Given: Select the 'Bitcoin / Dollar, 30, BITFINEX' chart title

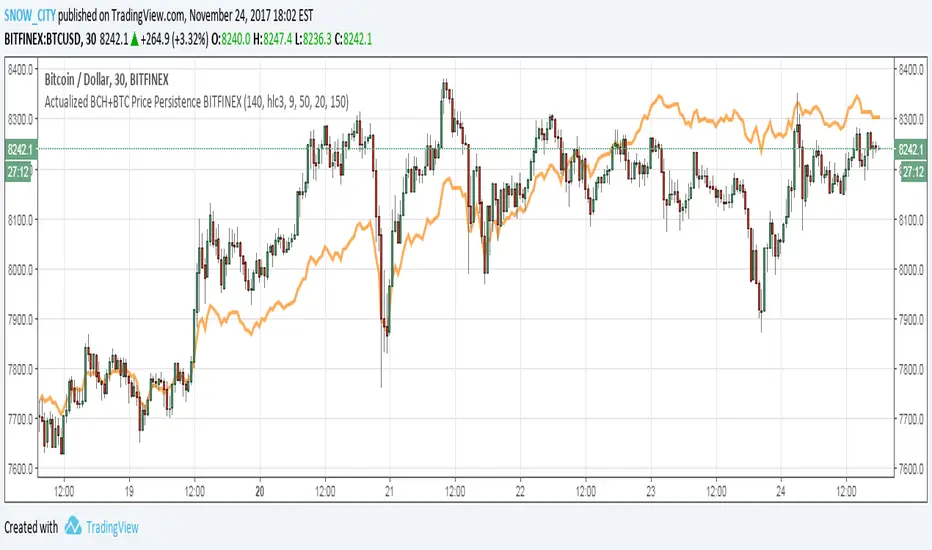Looking at the screenshot, I should coord(106,80).
